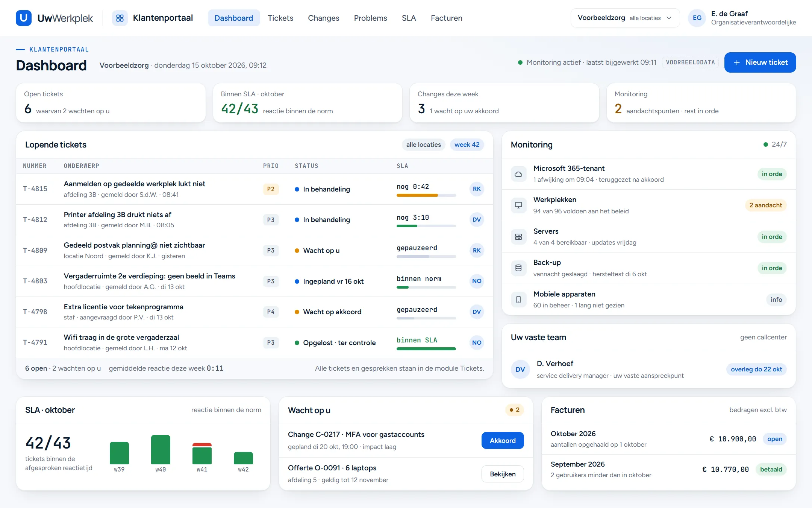Click the RK assignee badge on ticket T-4815
Image resolution: width=812 pixels, height=508 pixels.
[x=477, y=189]
